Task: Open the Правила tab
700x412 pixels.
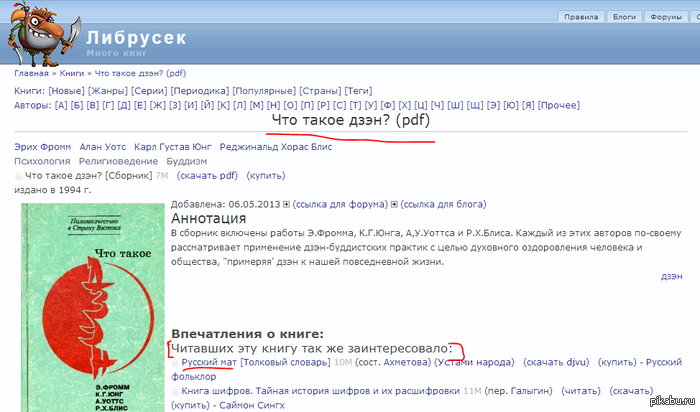Action: pos(580,17)
